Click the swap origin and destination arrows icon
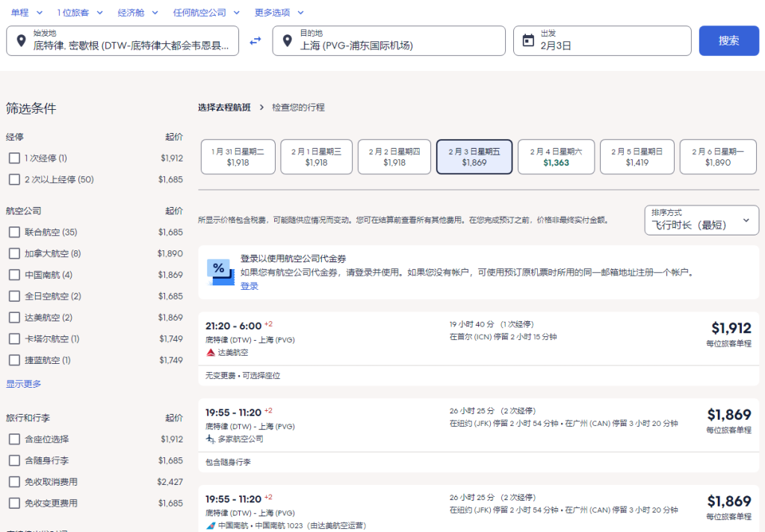The height and width of the screenshot is (532, 765). coord(255,40)
